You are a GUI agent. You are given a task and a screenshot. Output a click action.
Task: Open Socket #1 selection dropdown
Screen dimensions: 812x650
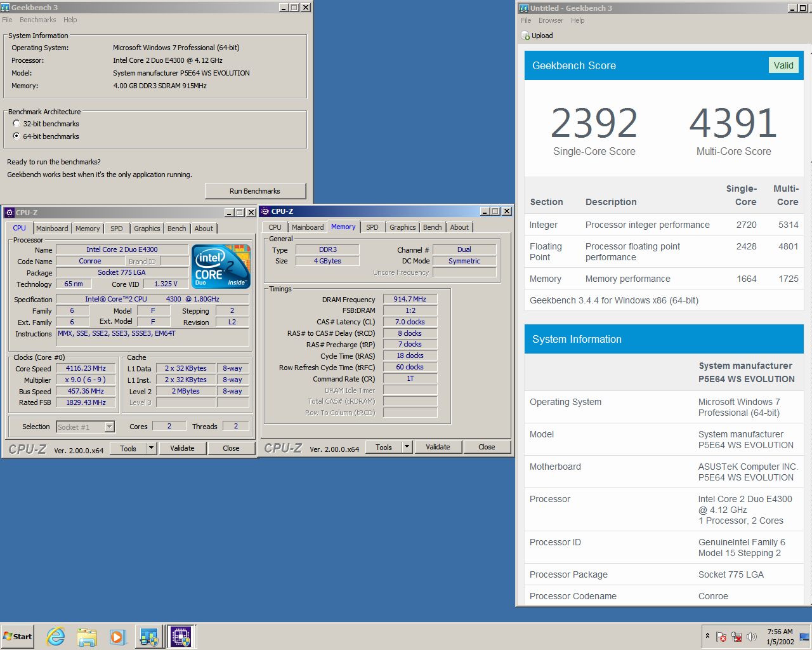point(86,427)
